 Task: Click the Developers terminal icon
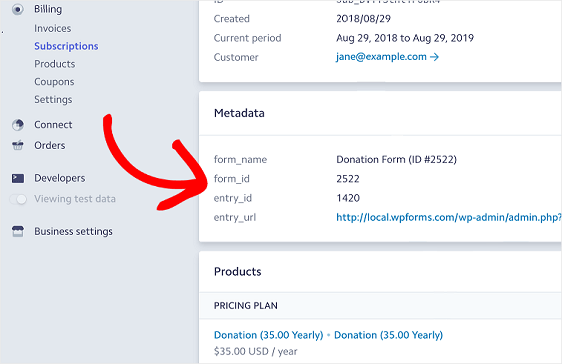point(18,178)
